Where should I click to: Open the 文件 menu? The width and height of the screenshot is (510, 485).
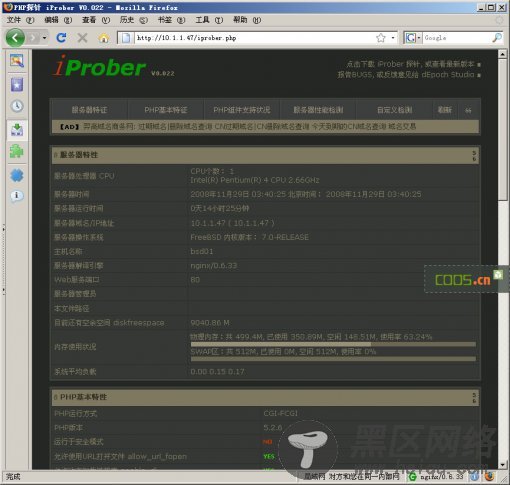pyautogui.click(x=20, y=20)
